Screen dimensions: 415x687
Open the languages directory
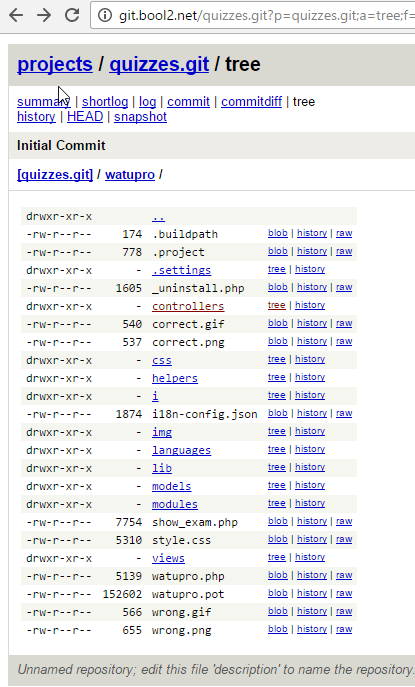point(181,450)
